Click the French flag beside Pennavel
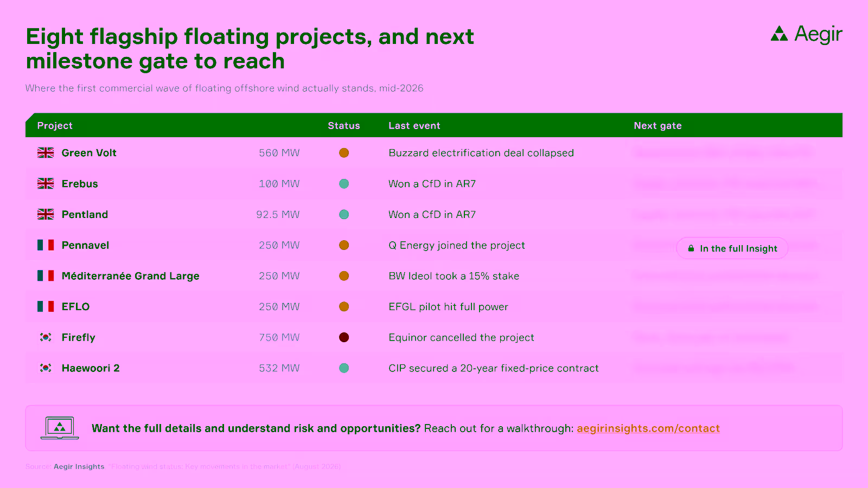 (46, 245)
